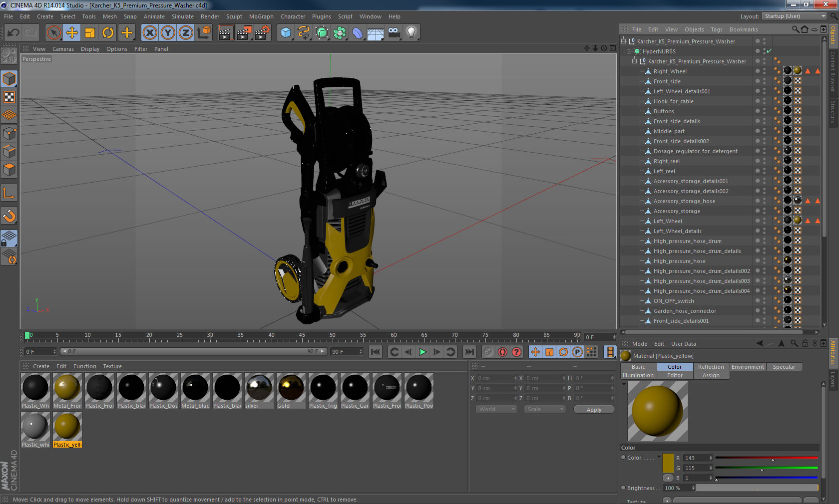Add a Light object
This screenshot has height=504, width=839.
[x=412, y=33]
